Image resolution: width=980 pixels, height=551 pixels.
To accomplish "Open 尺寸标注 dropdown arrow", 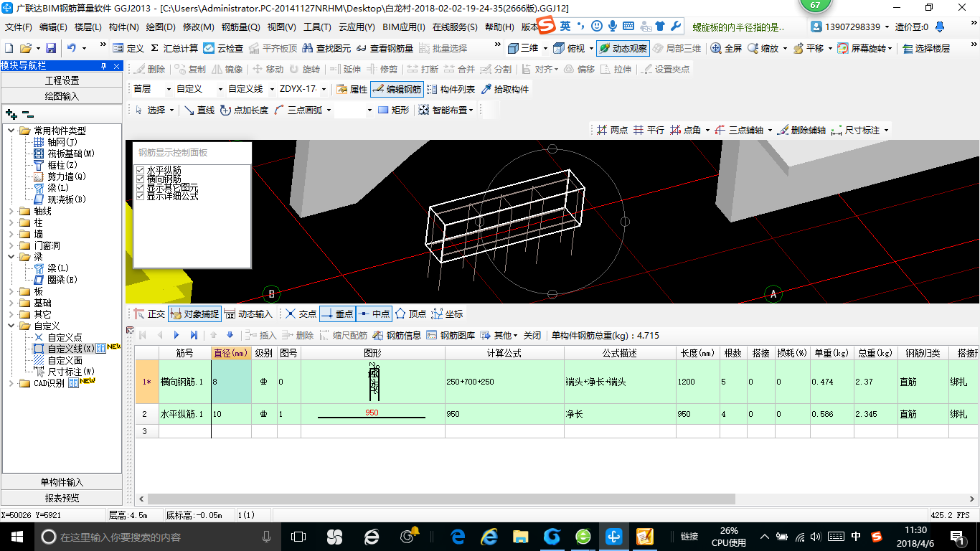I will point(887,130).
